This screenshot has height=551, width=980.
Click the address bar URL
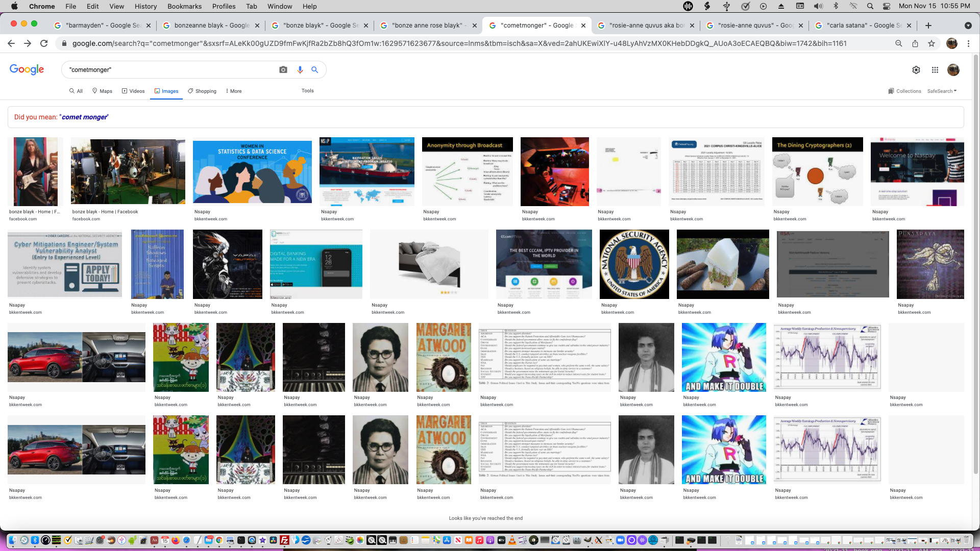pos(459,43)
